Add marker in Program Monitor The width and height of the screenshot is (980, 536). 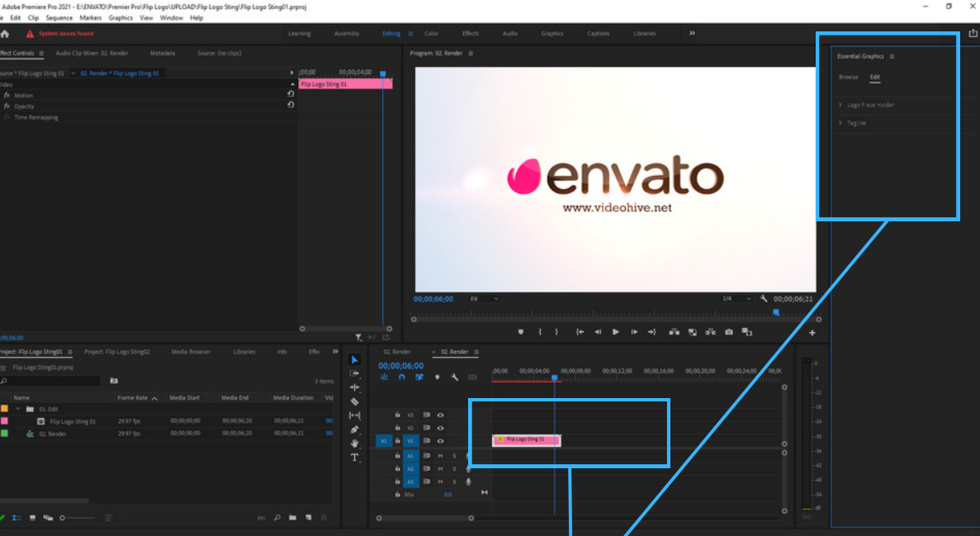pos(521,332)
